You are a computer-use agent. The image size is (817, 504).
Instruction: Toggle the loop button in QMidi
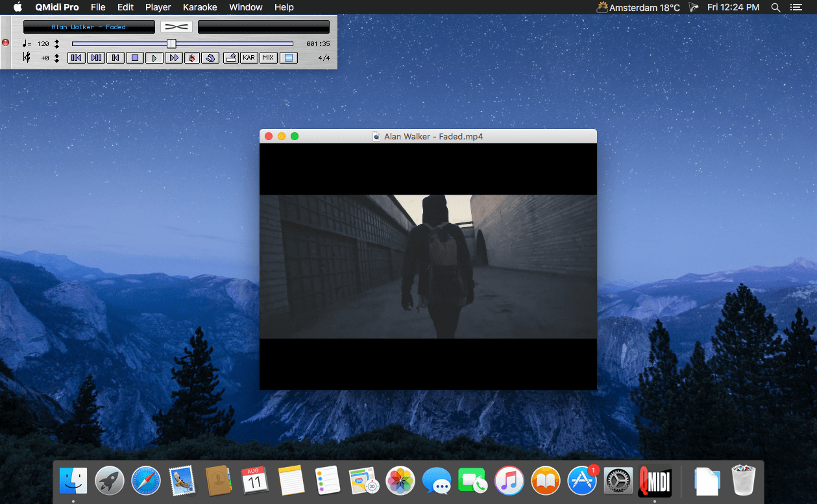pos(210,58)
